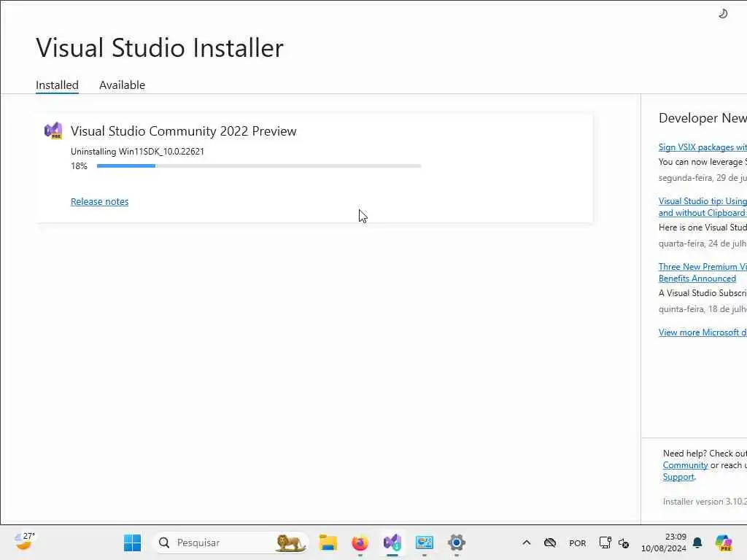Open the Windows Start menu
Viewport: 747px width, 560px height.
tap(132, 542)
